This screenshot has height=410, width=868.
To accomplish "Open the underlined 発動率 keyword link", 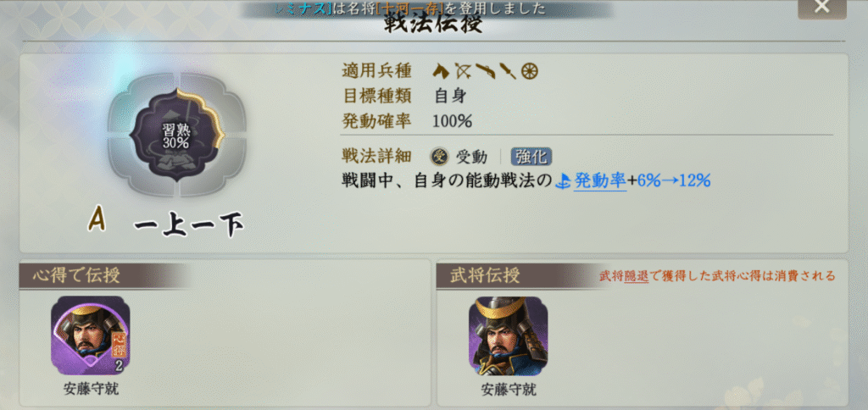I will (600, 180).
